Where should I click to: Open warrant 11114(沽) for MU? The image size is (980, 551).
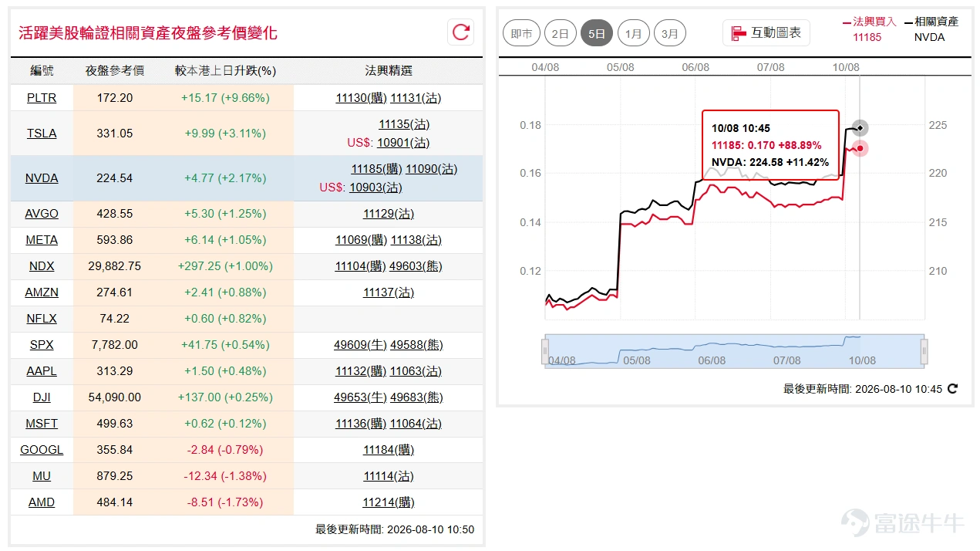[x=389, y=476]
